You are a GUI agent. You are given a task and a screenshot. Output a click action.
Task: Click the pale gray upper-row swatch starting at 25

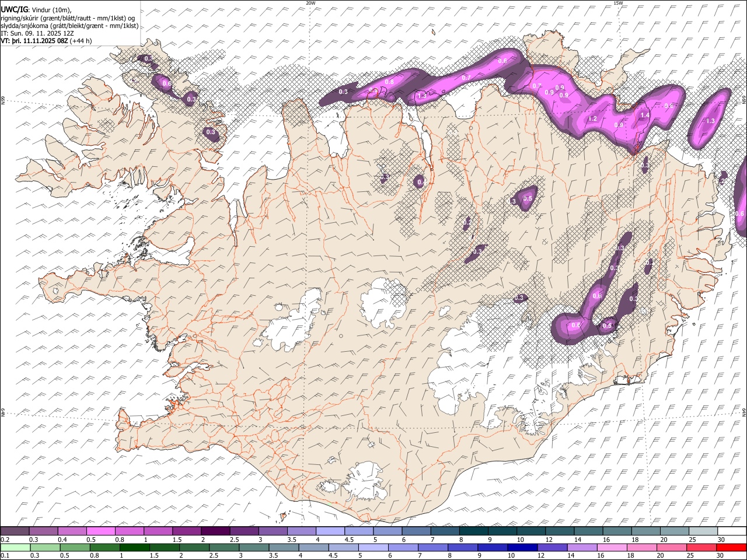click(703, 531)
